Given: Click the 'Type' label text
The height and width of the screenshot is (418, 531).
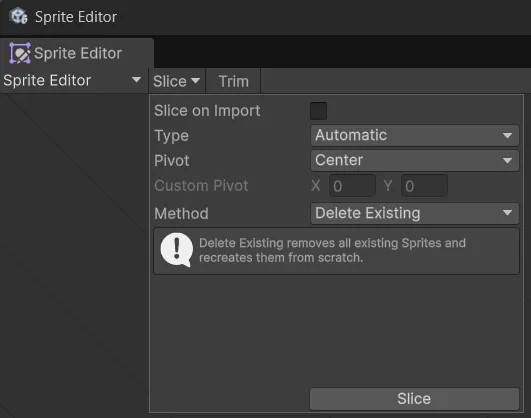Looking at the screenshot, I should (171, 136).
